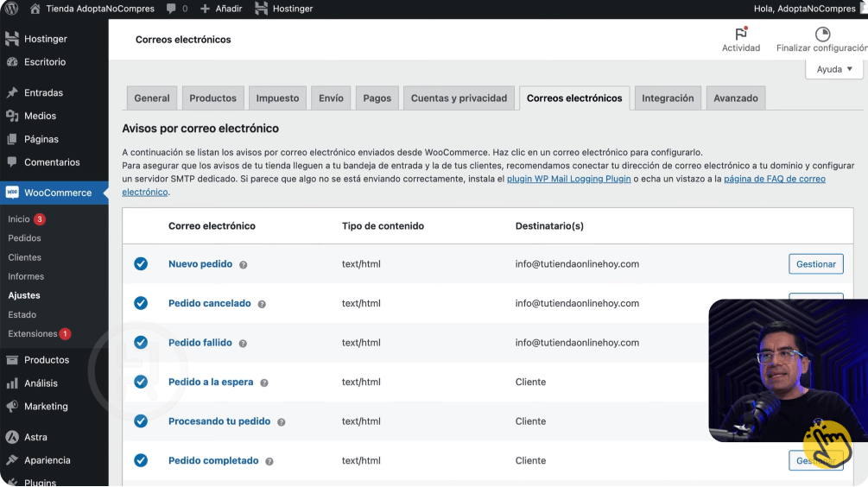Show help tooltip for Pedido completado
Screen dimensions: 868x487
[269, 462]
